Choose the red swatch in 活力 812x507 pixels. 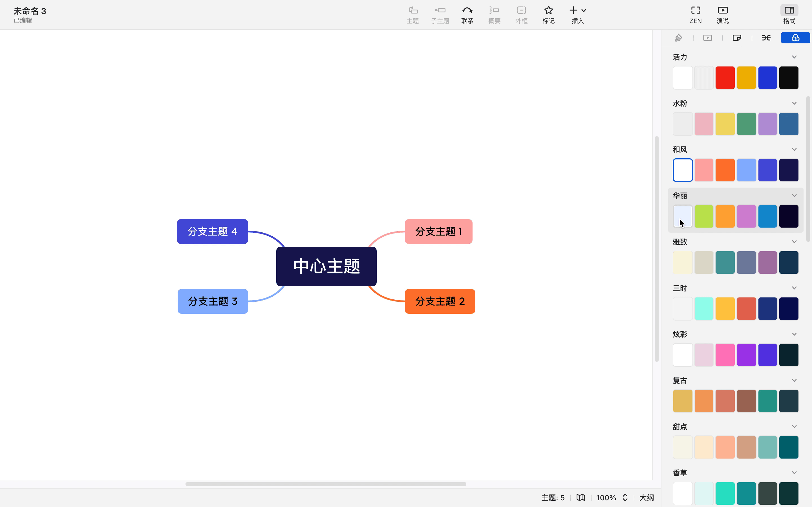pos(725,78)
